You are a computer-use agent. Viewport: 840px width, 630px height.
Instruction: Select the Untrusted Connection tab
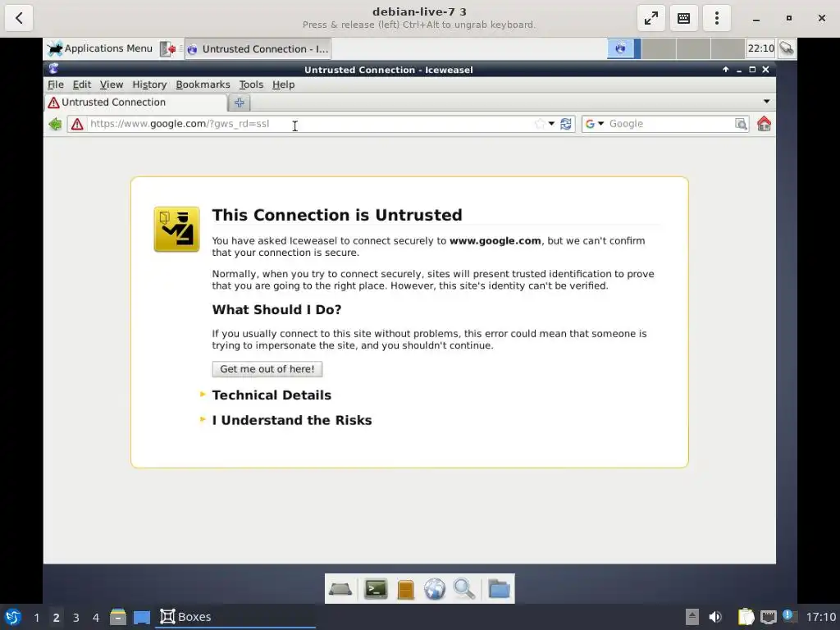(135, 103)
